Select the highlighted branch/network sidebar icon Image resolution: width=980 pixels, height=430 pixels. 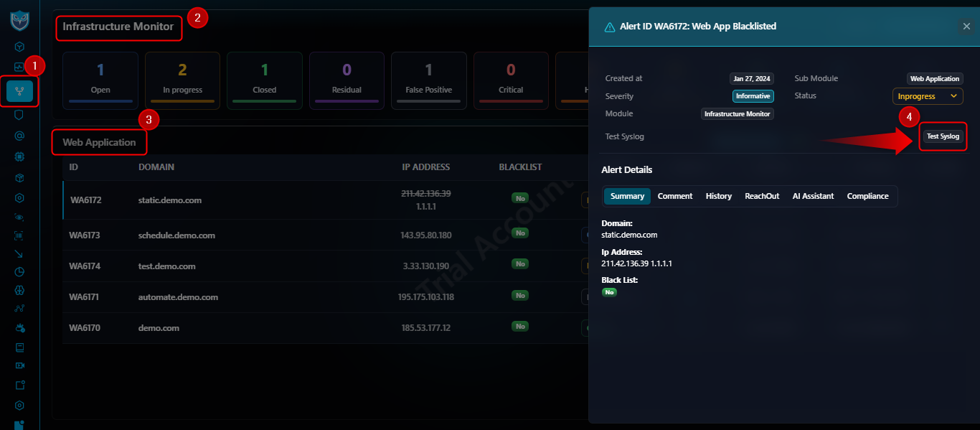click(19, 91)
